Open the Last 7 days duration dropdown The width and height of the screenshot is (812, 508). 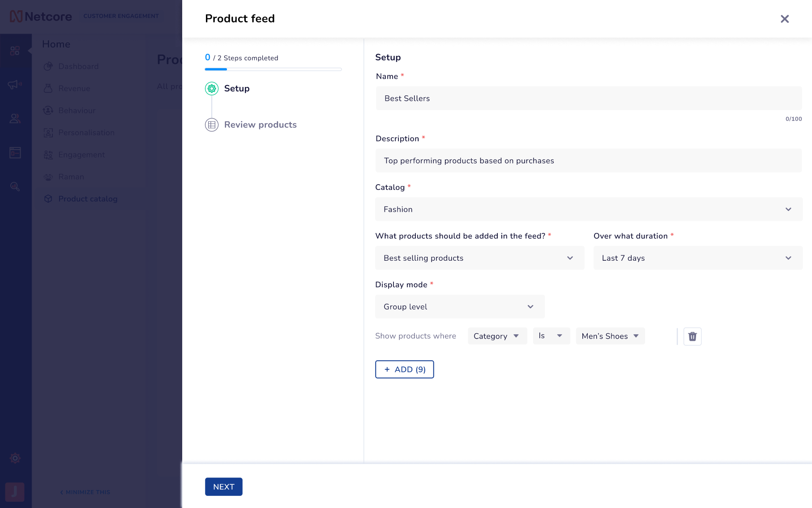pyautogui.click(x=698, y=258)
